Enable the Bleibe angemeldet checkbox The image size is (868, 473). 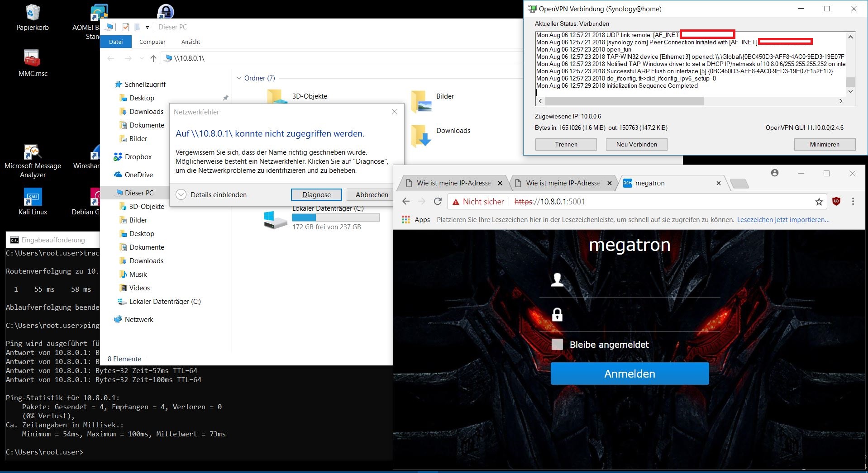(557, 345)
